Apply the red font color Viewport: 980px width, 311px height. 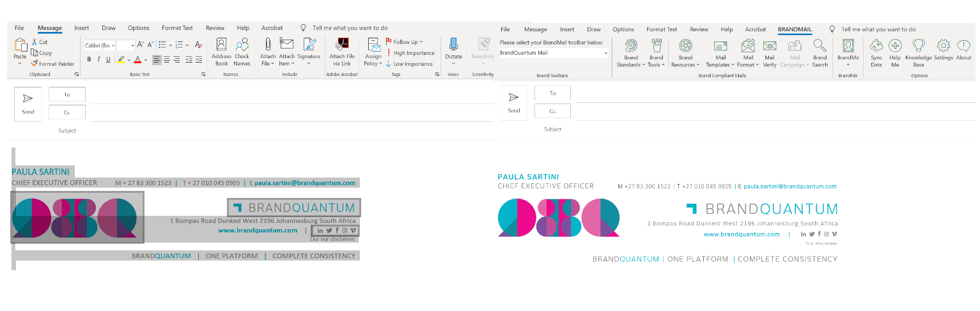(137, 59)
